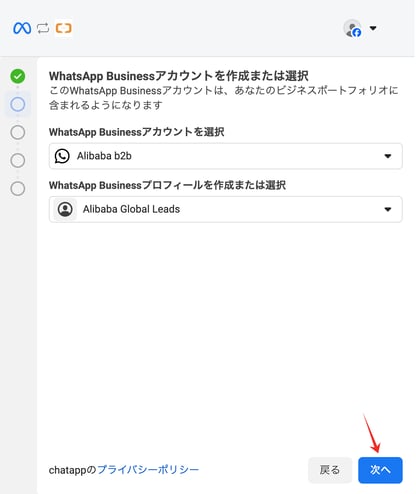
Task: Select the fifth step circle in sidebar
Action: [18, 189]
